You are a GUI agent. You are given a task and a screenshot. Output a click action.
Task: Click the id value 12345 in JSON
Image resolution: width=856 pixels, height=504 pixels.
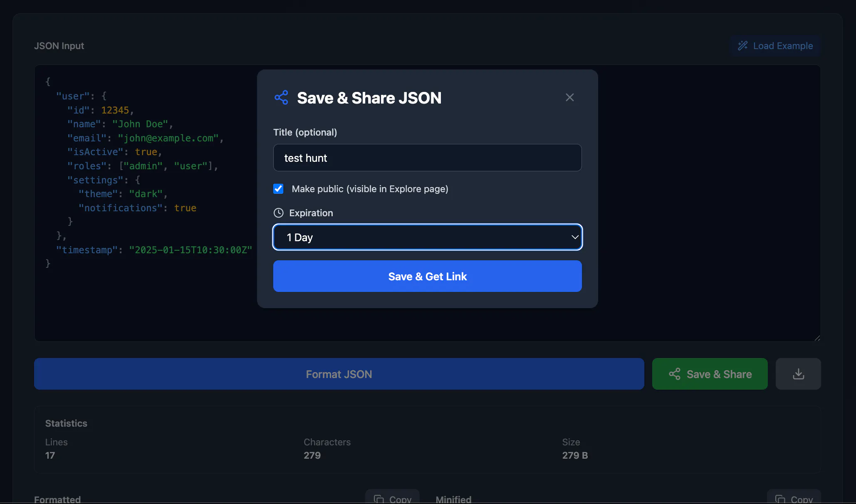click(x=115, y=110)
